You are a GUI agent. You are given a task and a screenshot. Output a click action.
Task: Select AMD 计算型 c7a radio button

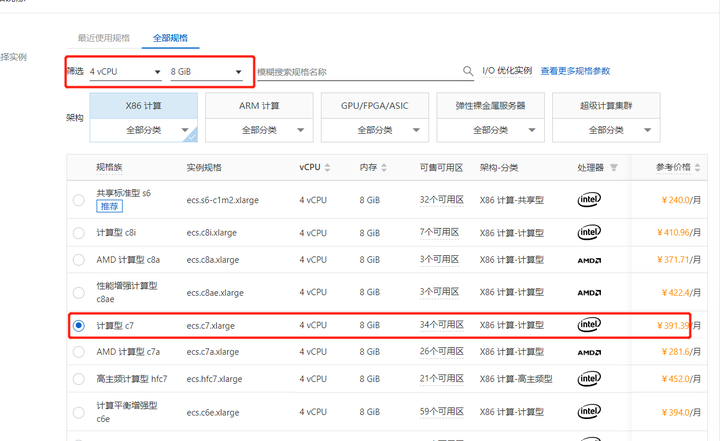coord(79,352)
